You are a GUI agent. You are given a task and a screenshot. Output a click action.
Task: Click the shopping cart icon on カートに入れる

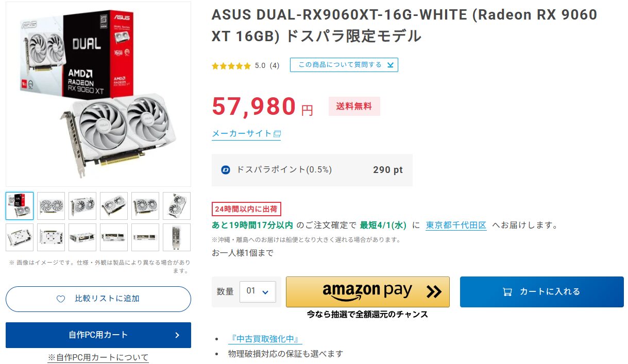507,292
